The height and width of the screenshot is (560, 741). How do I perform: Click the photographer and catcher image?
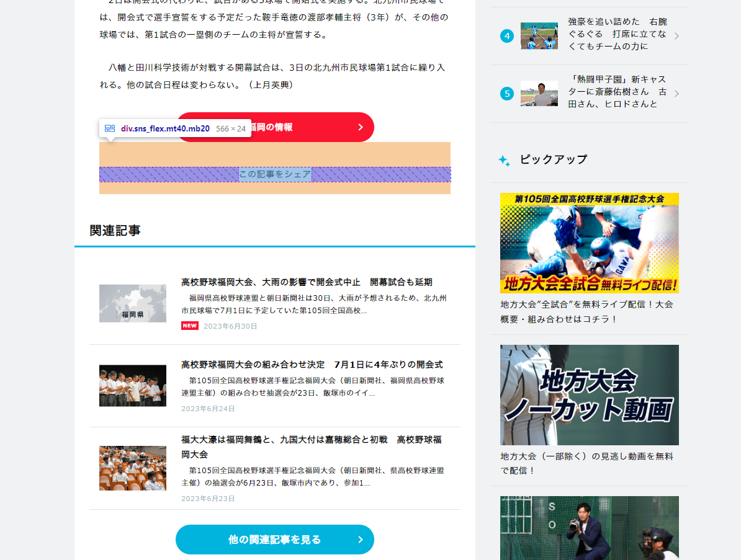(589, 528)
